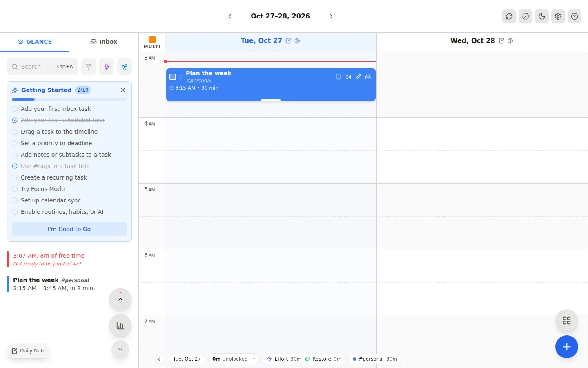Click the #personal 30m blue dot chip

click(x=375, y=359)
